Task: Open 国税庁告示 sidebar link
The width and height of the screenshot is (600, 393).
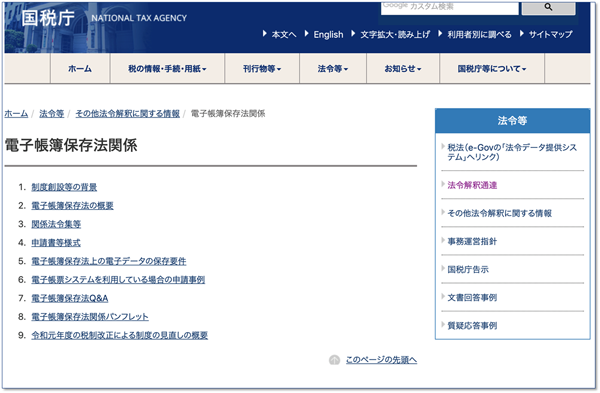Action: tap(468, 269)
